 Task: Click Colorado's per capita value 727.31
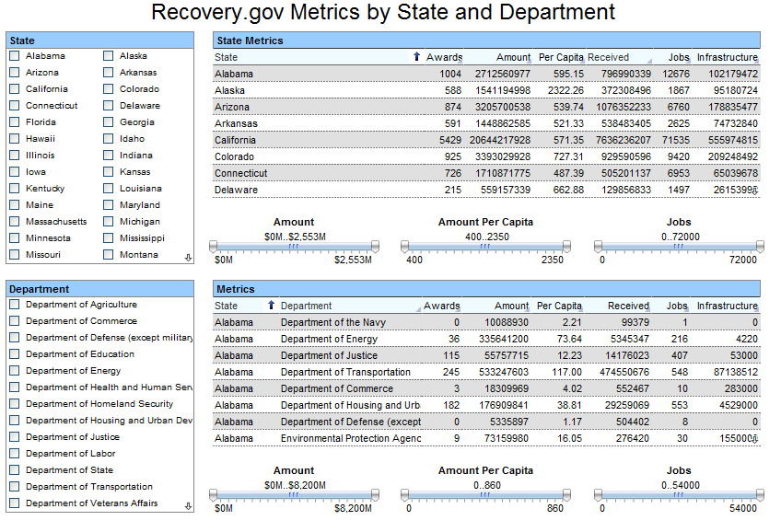(568, 156)
